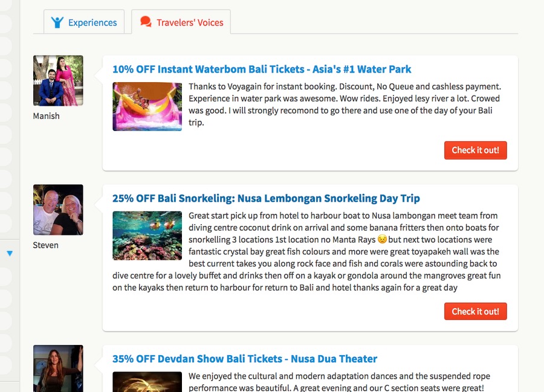Open the Waterbom Bali Tickets review title
Viewport: 544px width, 392px height.
[x=262, y=69]
